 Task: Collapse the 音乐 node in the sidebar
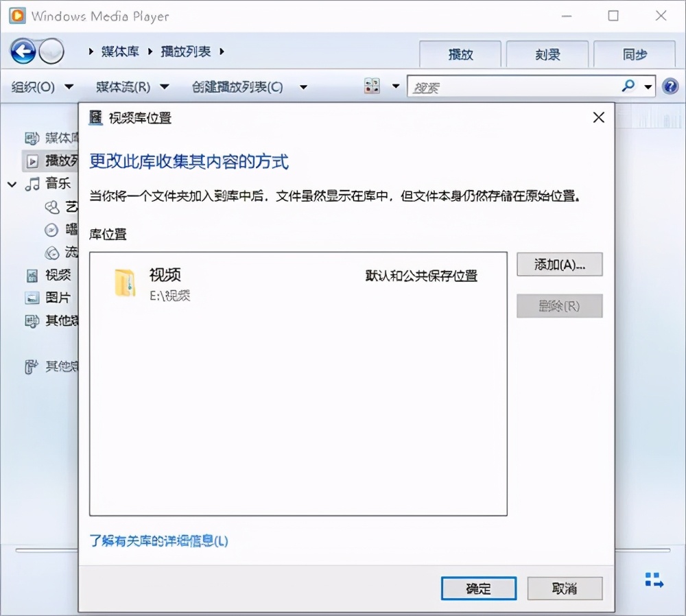click(11, 184)
